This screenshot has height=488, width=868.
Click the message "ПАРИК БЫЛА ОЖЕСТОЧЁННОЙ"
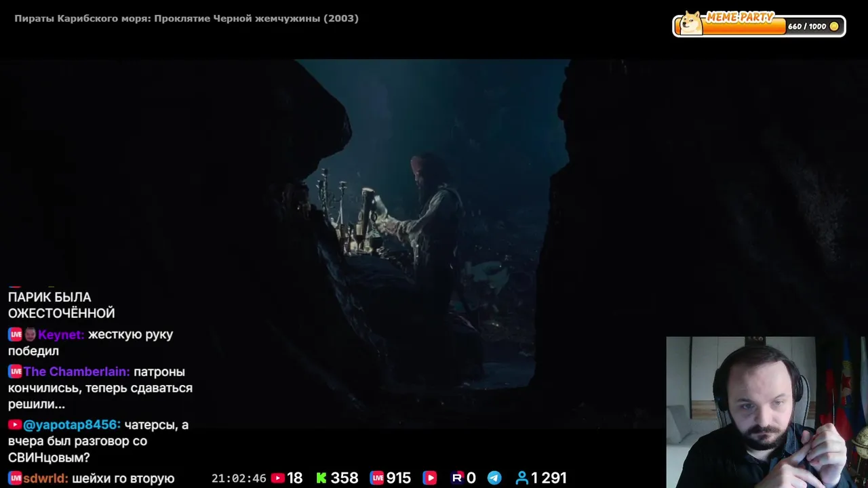(x=61, y=306)
